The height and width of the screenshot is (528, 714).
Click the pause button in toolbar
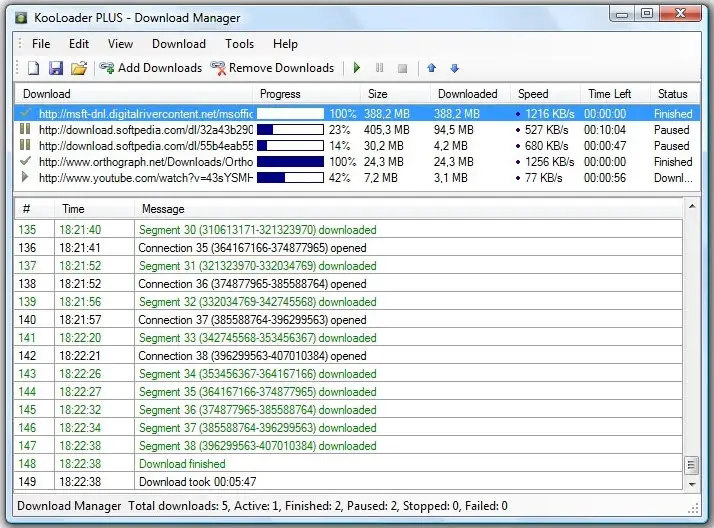(x=379, y=68)
